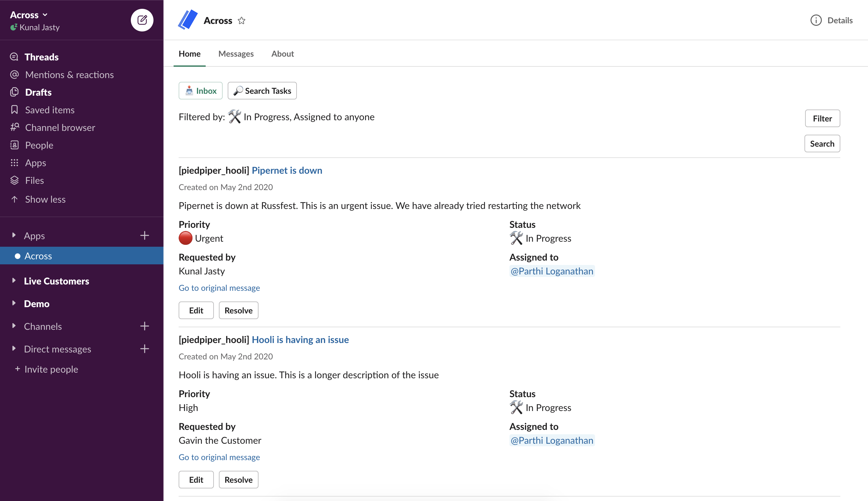Click the compose new message icon
868x501 pixels.
pyautogui.click(x=142, y=20)
